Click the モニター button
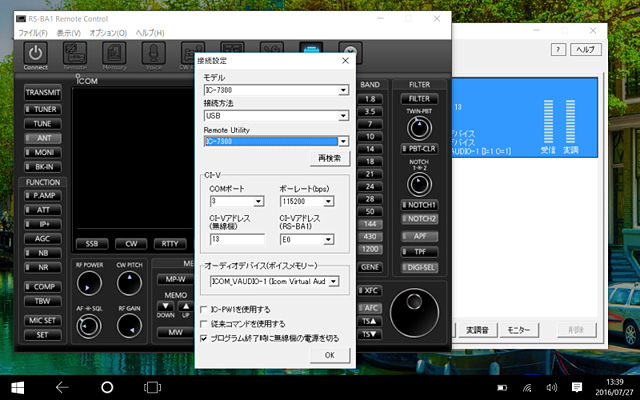Viewport: 640px width, 400px height. tap(519, 330)
